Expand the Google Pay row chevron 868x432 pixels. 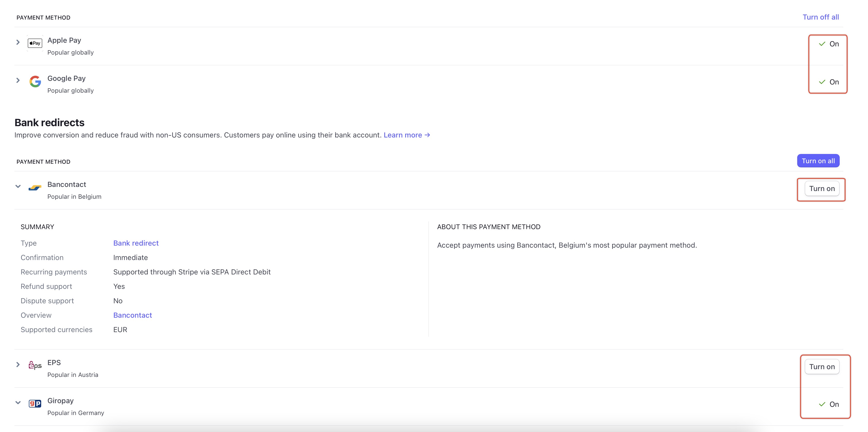(x=18, y=81)
